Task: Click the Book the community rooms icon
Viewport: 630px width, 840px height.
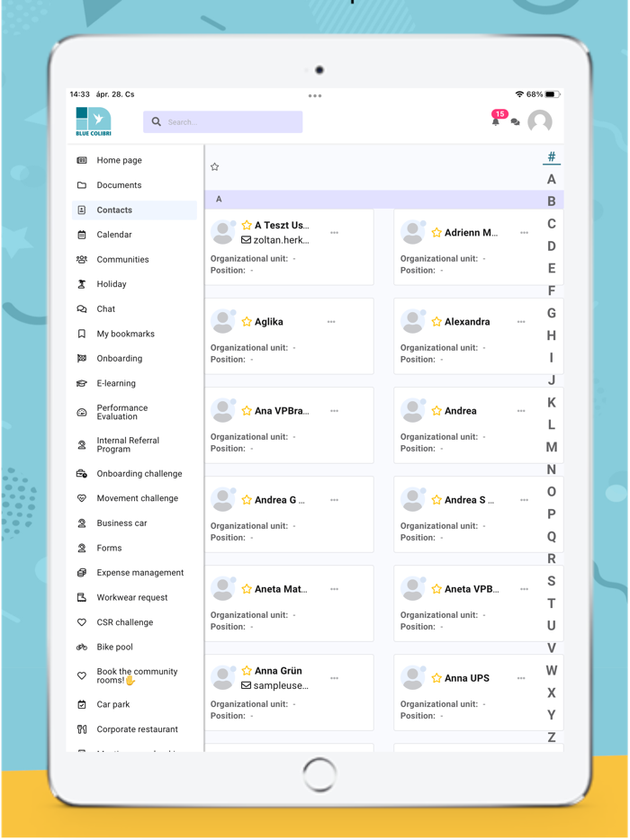Action: point(82,676)
